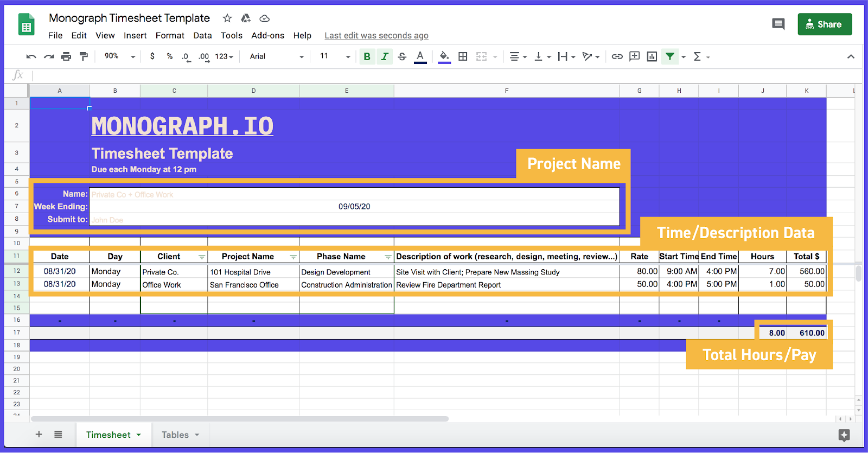Switch to the Tables tab
The width and height of the screenshot is (868, 453).
[180, 435]
